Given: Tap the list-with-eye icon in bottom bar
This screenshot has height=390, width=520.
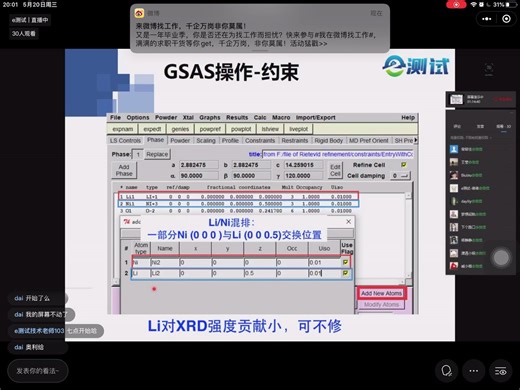Looking at the screenshot, I should 500,371.
